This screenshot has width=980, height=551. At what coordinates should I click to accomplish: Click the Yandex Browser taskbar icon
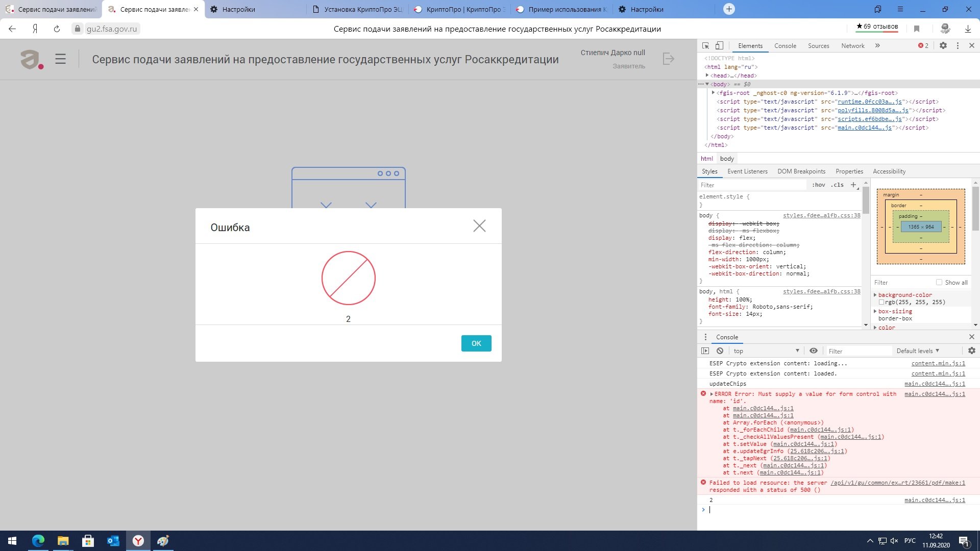coord(138,541)
